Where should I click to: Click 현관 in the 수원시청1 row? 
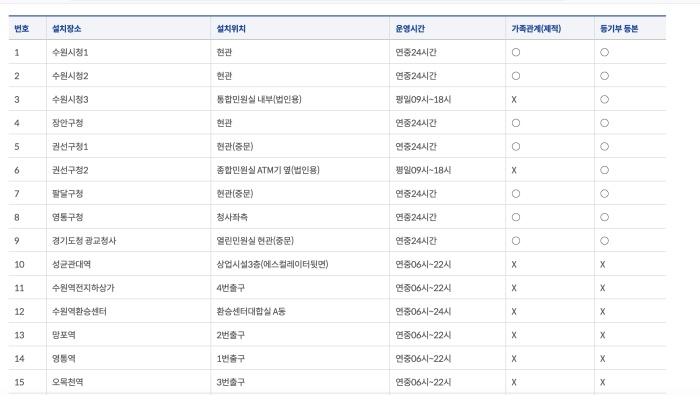pyautogui.click(x=224, y=52)
